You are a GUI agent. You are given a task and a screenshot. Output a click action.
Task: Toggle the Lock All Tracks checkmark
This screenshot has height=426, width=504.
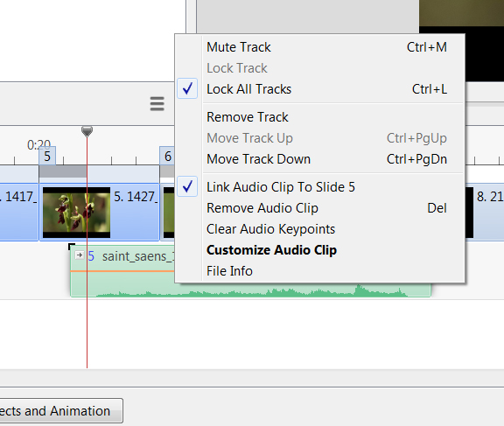pyautogui.click(x=187, y=88)
